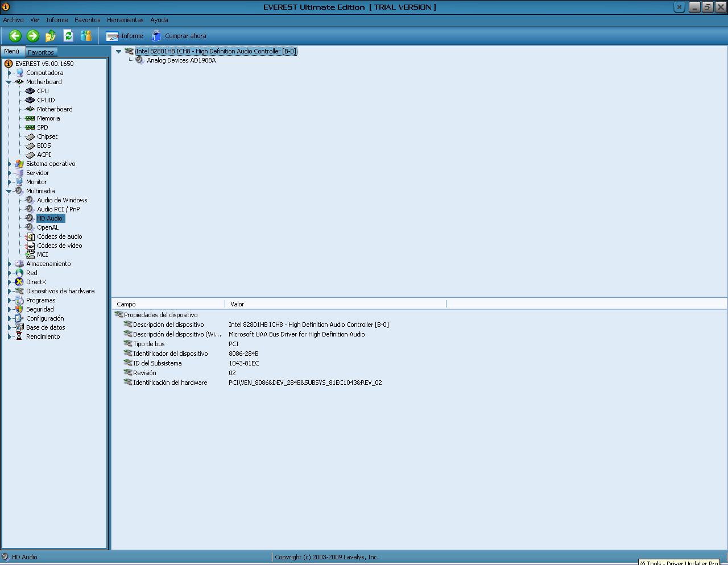Click the Valor column header
Viewport: 728px width, 565px height.
coord(336,304)
